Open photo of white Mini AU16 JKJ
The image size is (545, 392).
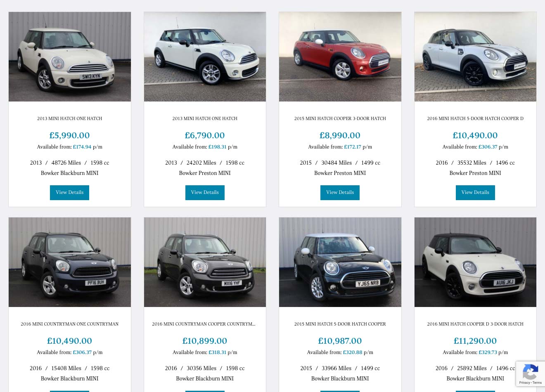point(475,262)
